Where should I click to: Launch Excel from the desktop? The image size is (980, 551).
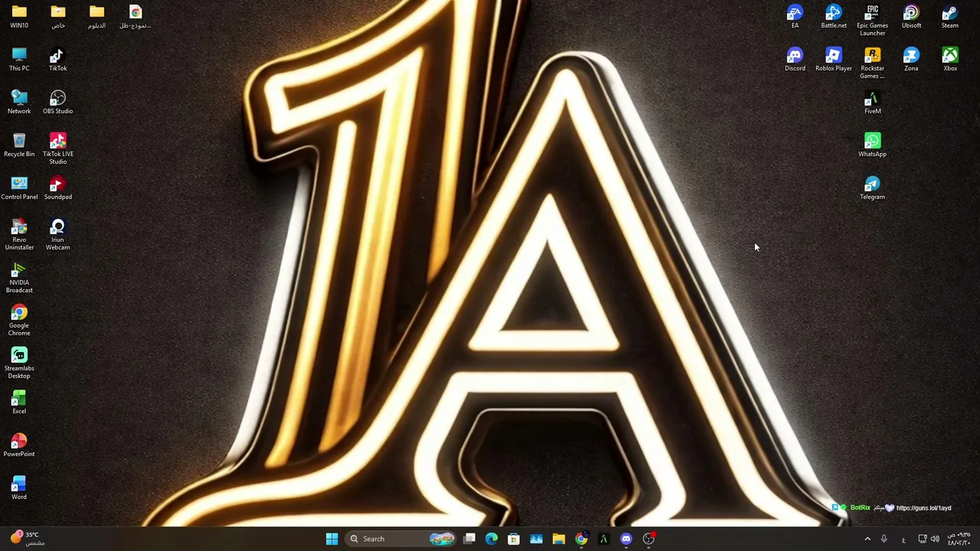tap(19, 403)
